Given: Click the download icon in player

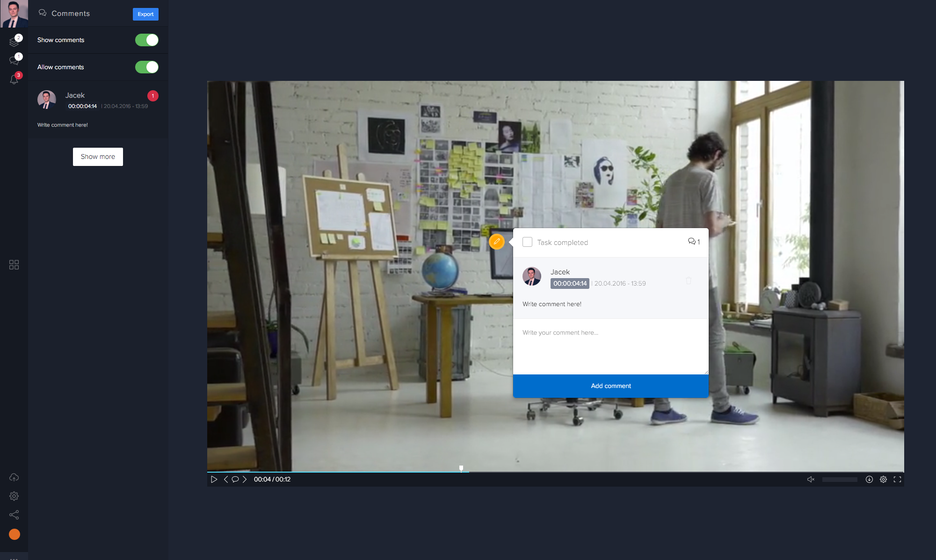Looking at the screenshot, I should pos(869,479).
